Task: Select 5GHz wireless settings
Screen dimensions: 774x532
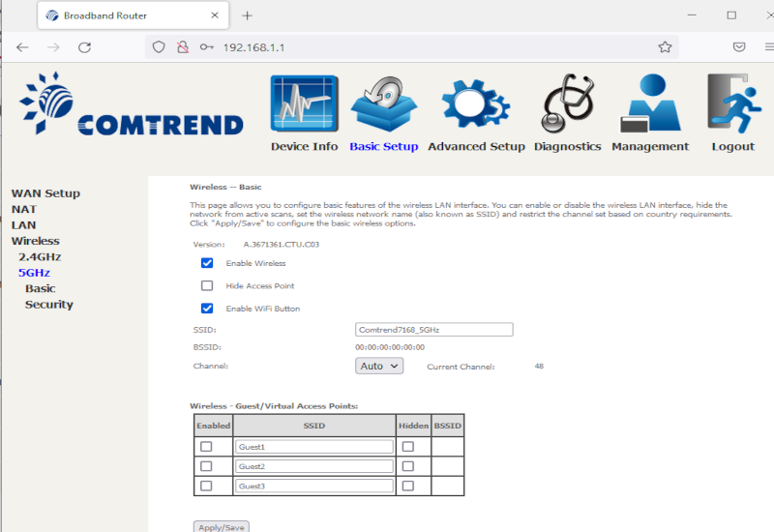Action: click(34, 273)
